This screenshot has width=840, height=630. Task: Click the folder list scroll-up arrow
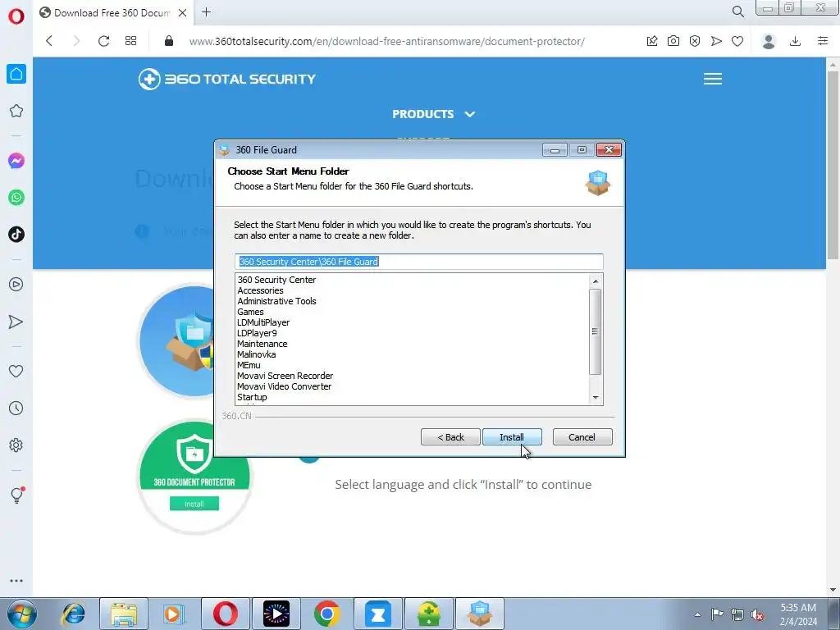[596, 281]
